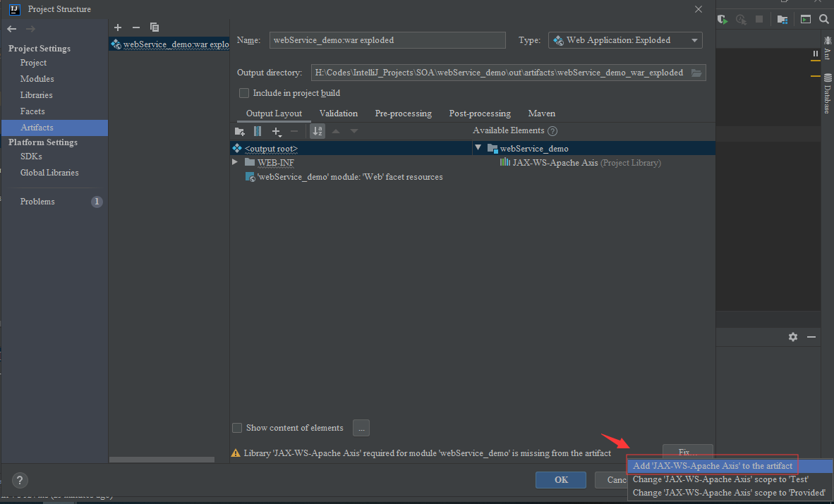Click the Output directory path field

499,73
